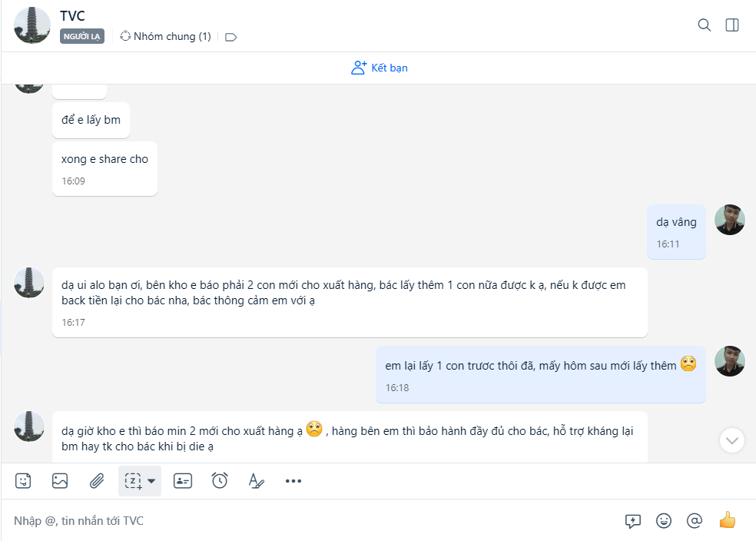The height and width of the screenshot is (541, 756).
Task: Jump to latest messages with down chevron
Action: (732, 440)
